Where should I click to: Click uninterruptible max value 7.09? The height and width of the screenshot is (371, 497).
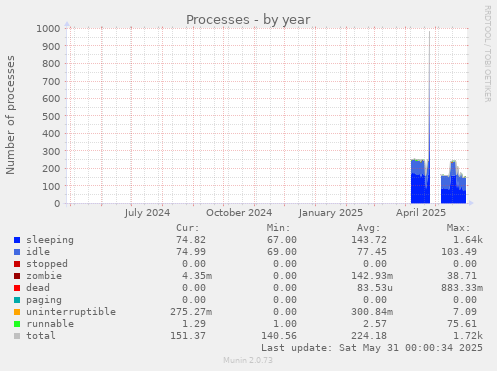tap(465, 312)
